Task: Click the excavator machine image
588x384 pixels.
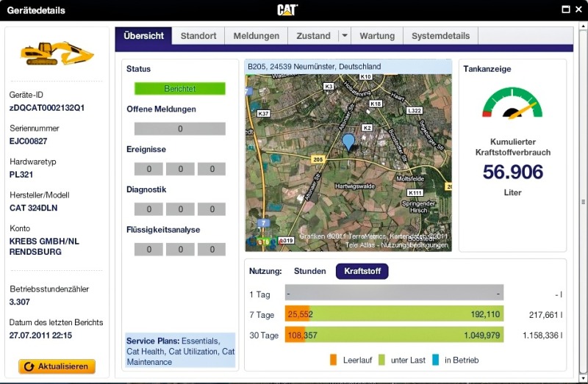Action: tap(57, 54)
